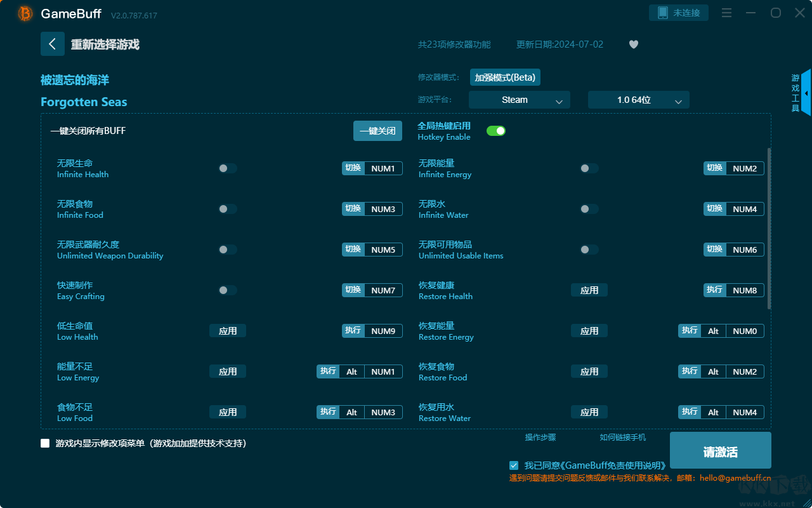Expand the game tools side panel arrow
The height and width of the screenshot is (508, 812).
pos(806,93)
